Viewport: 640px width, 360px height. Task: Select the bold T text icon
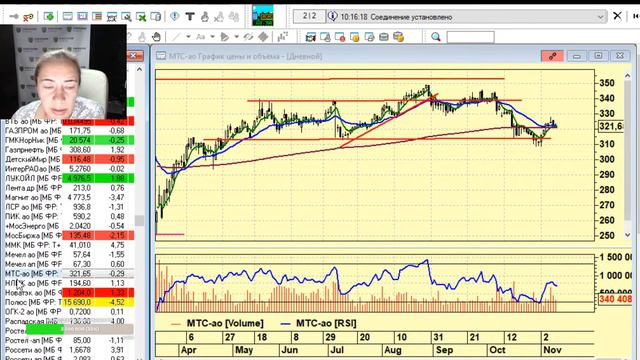pos(190,16)
